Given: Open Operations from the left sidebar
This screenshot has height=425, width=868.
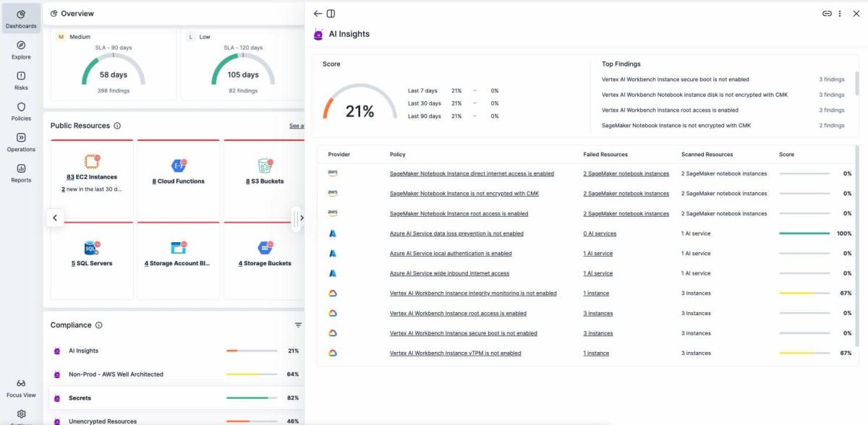Looking at the screenshot, I should (21, 142).
